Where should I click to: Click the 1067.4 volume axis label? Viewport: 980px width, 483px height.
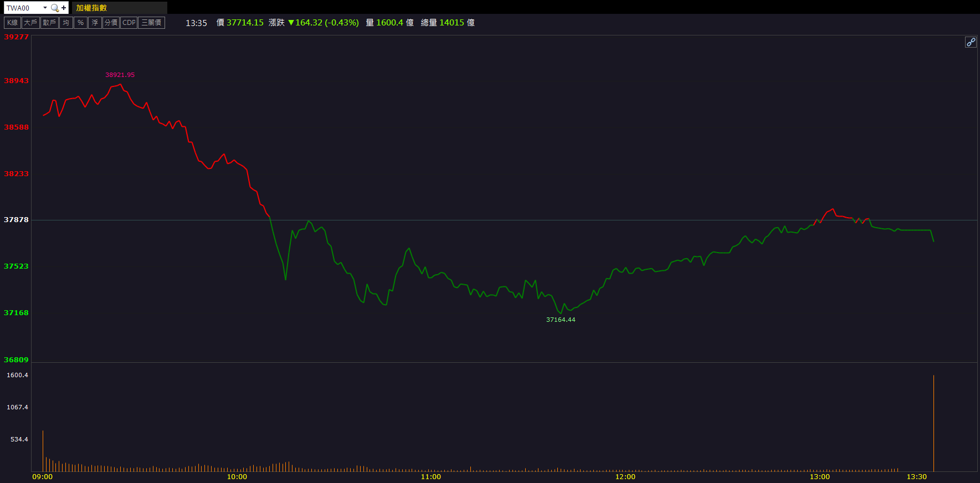click(17, 407)
